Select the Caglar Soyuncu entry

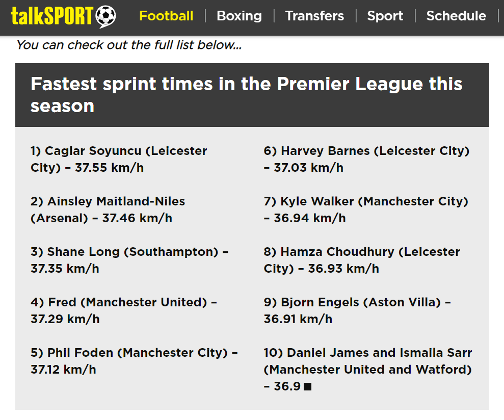pos(119,159)
